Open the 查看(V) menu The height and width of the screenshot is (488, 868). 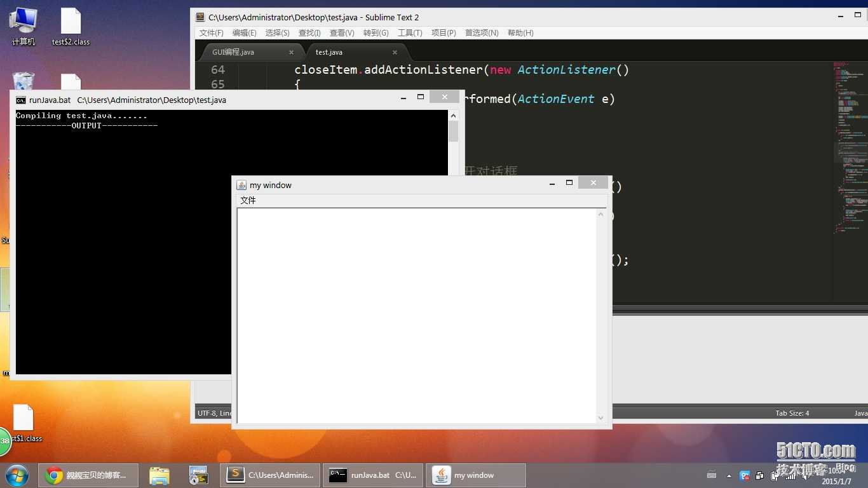tap(342, 33)
